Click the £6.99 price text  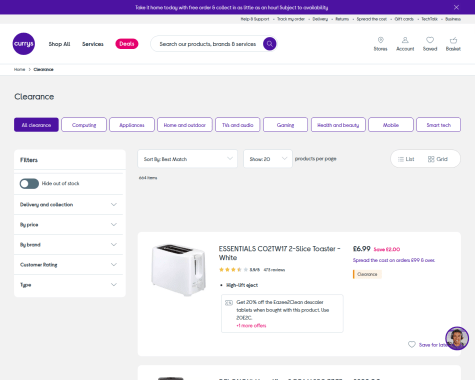[x=361, y=249]
